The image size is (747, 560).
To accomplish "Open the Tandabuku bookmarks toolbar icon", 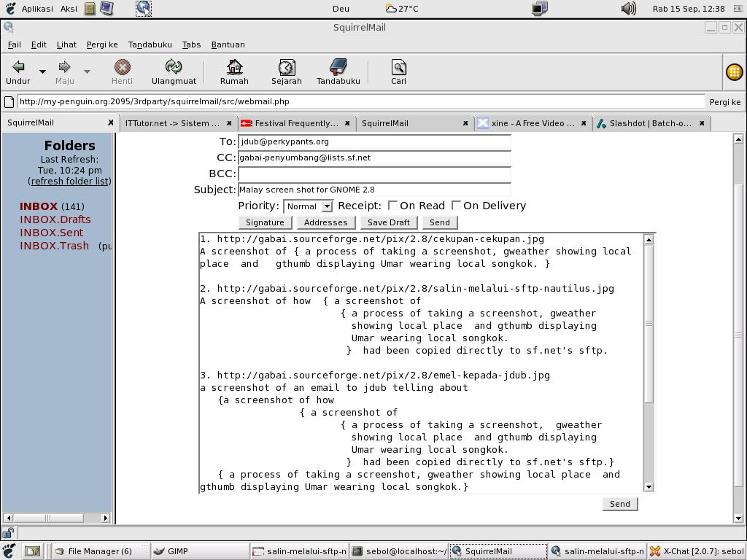I will coord(338,68).
